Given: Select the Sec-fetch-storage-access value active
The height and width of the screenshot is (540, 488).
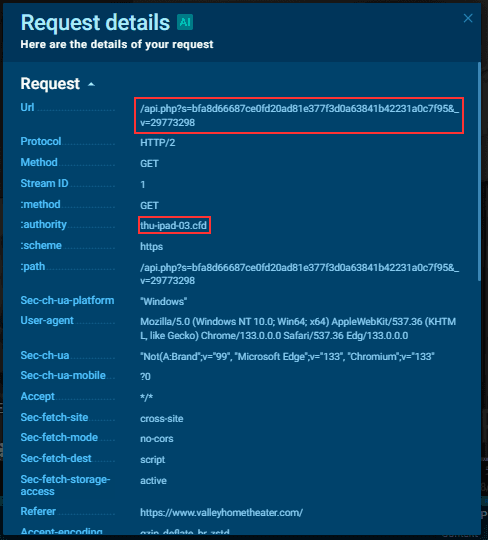Looking at the screenshot, I should pyautogui.click(x=153, y=481).
